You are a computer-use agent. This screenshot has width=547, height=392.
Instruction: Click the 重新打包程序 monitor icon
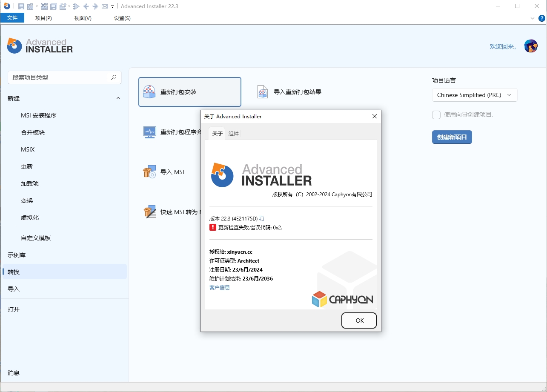pyautogui.click(x=150, y=132)
